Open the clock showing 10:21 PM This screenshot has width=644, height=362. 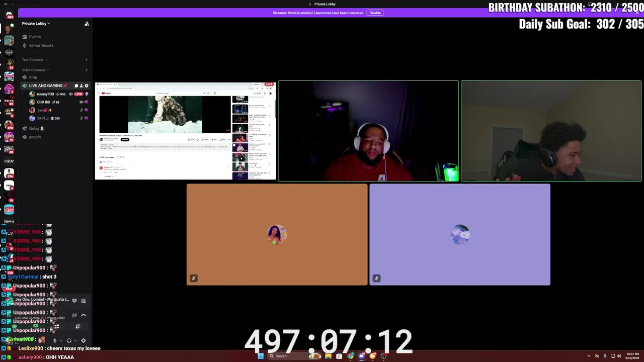click(x=632, y=356)
